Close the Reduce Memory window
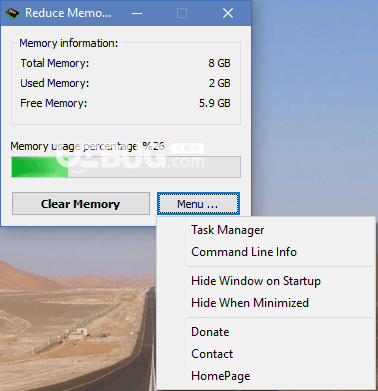Viewport: 378px width, 391px height. point(228,13)
